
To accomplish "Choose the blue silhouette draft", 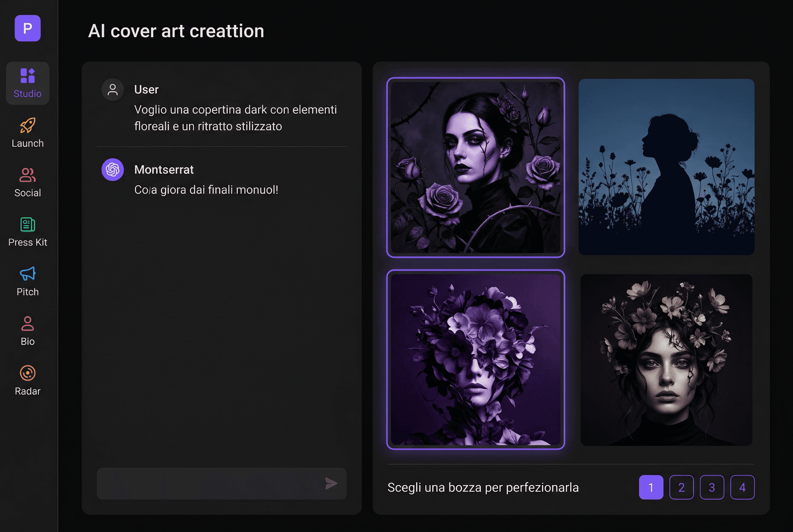I will pos(666,167).
